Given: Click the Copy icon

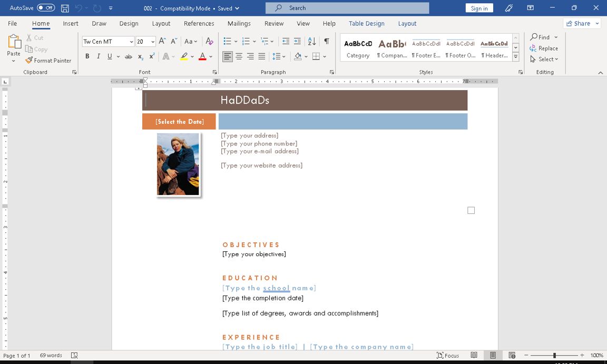Looking at the screenshot, I should click(x=29, y=49).
